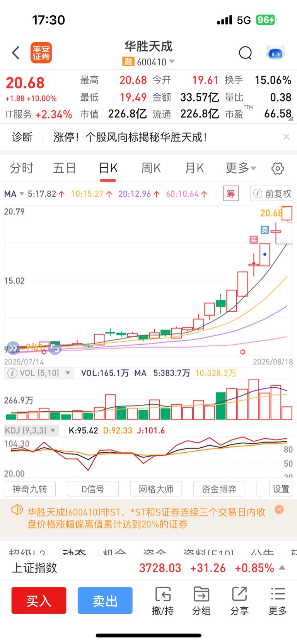Open indicator 设置 button
297x644 pixels.
[281, 489]
